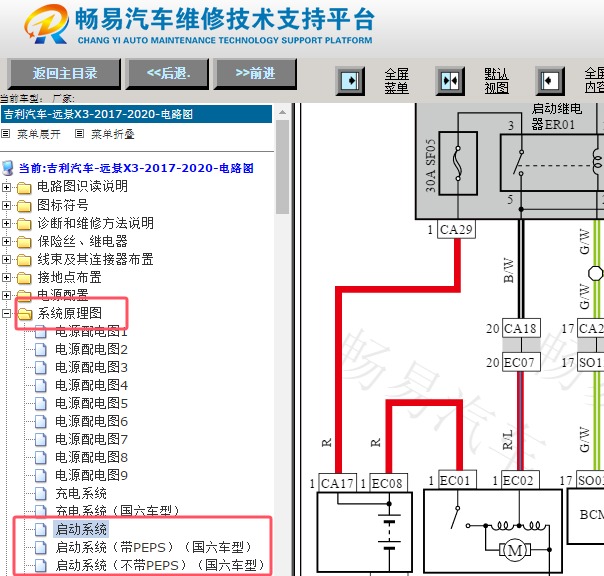Click the default view icon
The height and width of the screenshot is (576, 604).
(450, 81)
